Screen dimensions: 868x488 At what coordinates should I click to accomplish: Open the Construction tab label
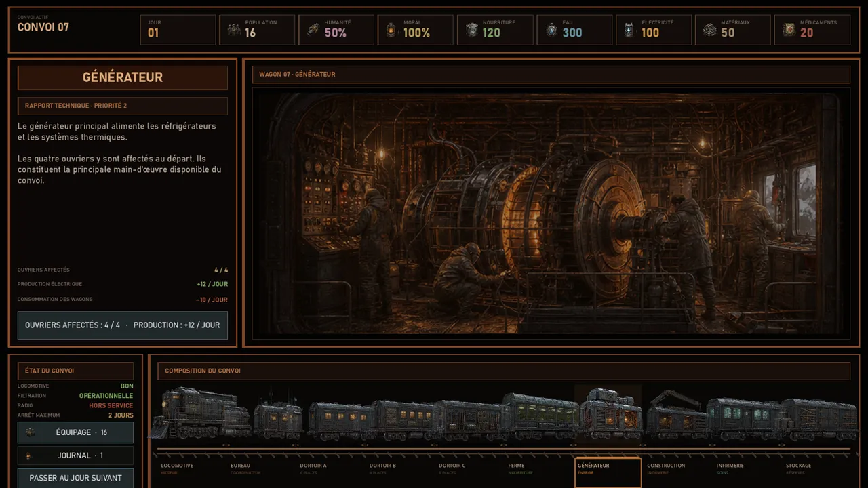pyautogui.click(x=666, y=466)
